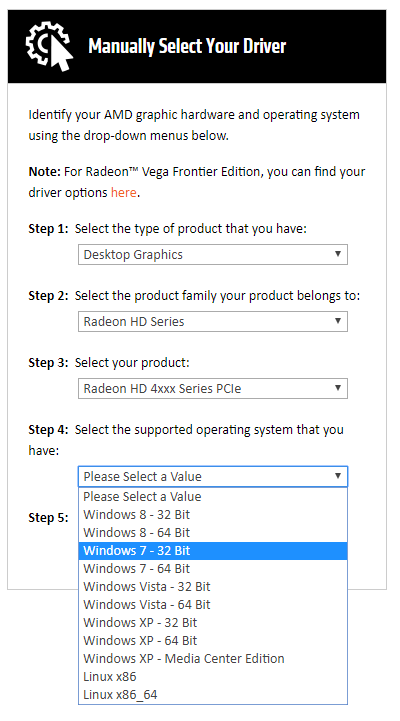This screenshot has height=721, width=400.
Task: Collapse the operating system dropdown field
Action: tap(213, 476)
